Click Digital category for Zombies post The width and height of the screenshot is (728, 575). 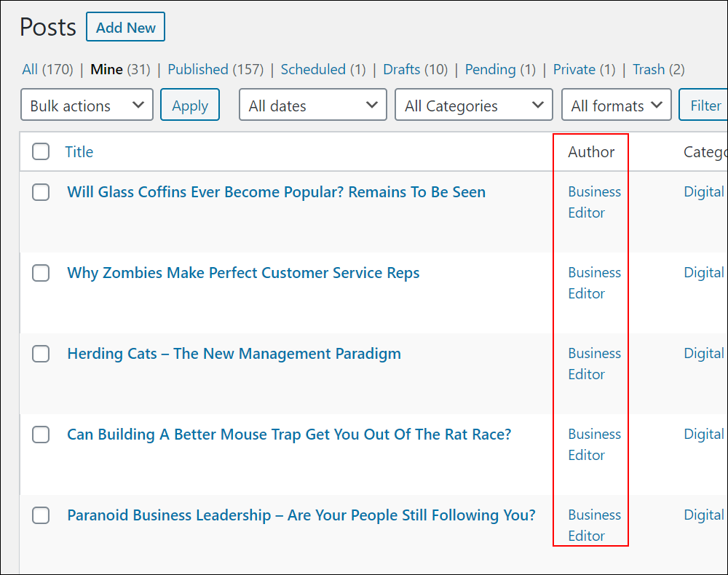pos(704,273)
